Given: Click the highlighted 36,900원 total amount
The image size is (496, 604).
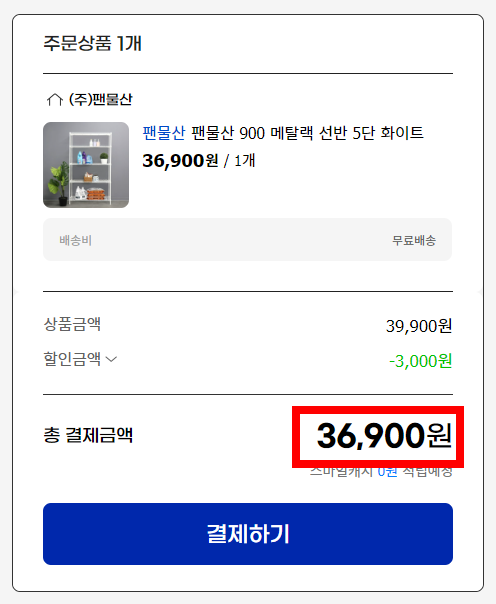Looking at the screenshot, I should [384, 435].
